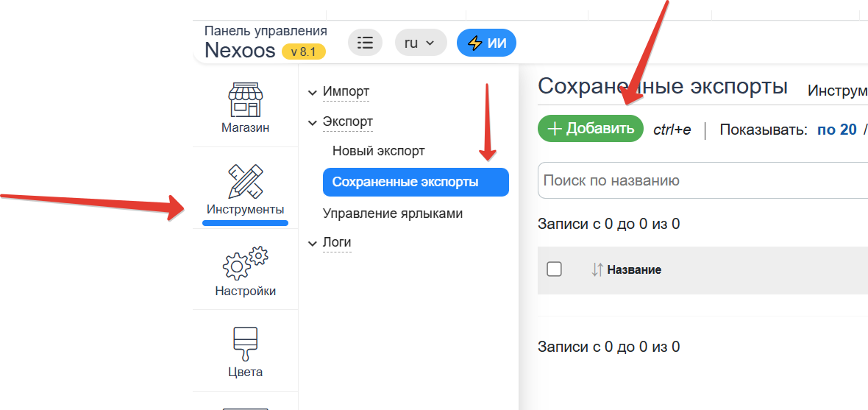Open Управление ярлыками menu item

392,213
